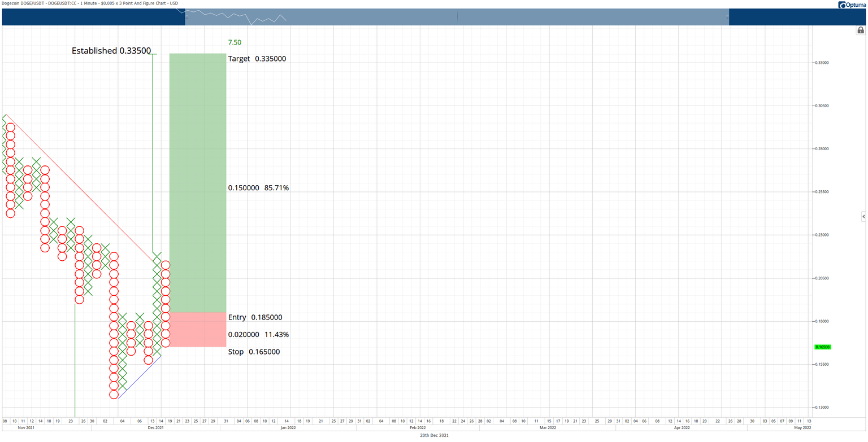Click the Optuma logo
The image size is (868, 442).
click(850, 5)
